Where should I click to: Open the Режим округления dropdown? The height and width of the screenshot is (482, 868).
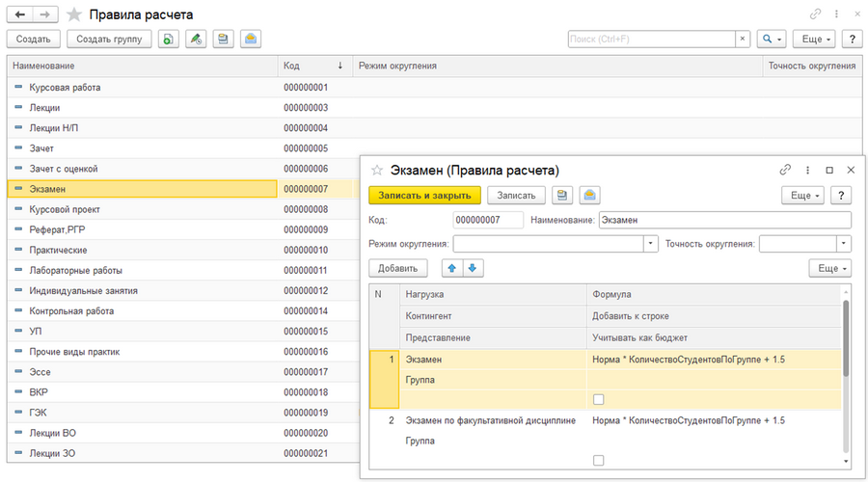pos(651,244)
